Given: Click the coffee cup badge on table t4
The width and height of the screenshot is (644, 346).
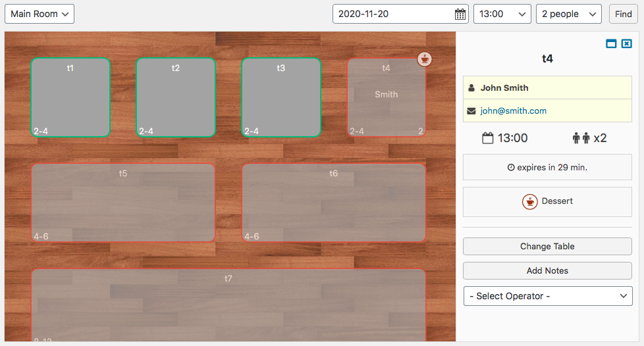Looking at the screenshot, I should click(425, 59).
